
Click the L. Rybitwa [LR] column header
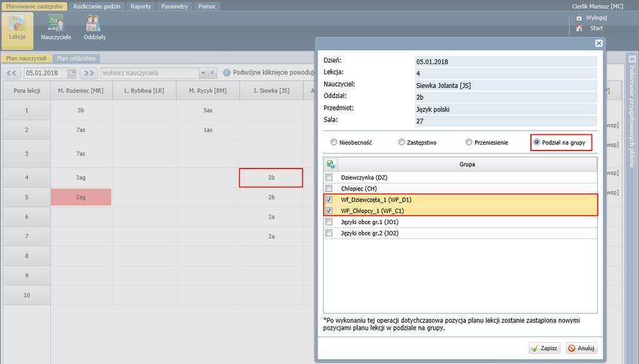point(144,91)
